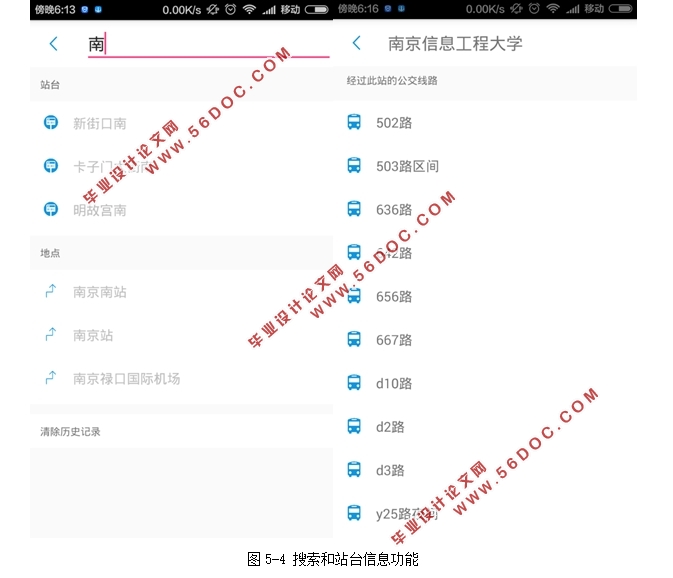673x578 pixels.
Task: Open bus line d10路
Action: 394,384
